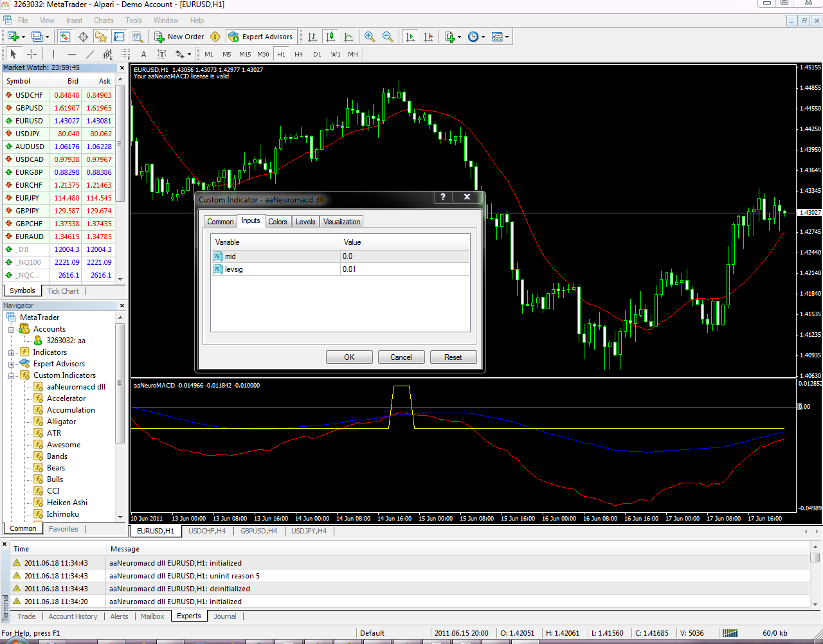823x644 pixels.
Task: Expand the Expert Advisors tree node
Action: click(11, 364)
